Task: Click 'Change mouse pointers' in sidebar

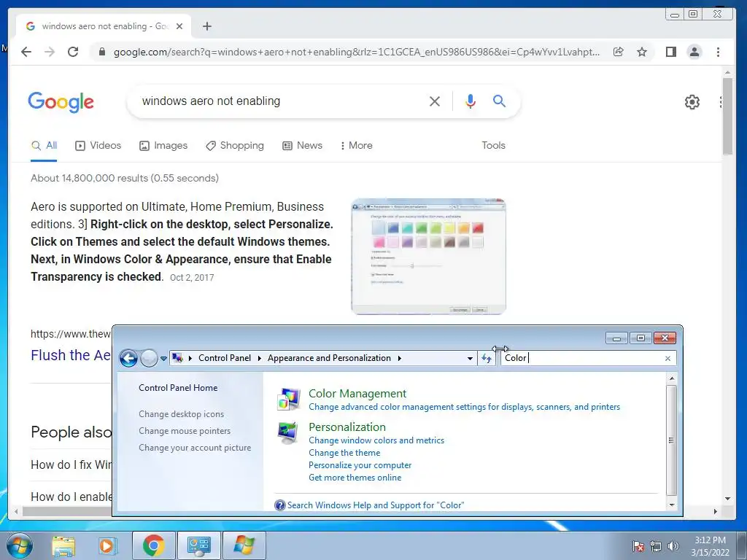Action: [x=185, y=431]
